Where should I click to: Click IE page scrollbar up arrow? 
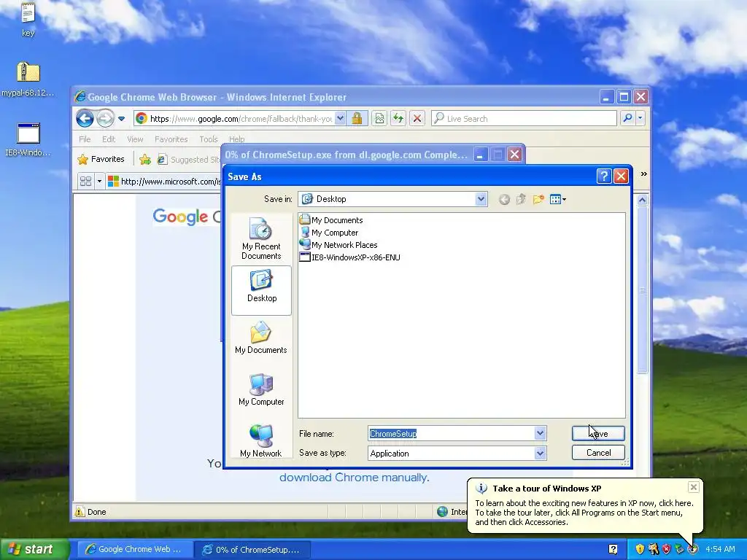[642, 200]
